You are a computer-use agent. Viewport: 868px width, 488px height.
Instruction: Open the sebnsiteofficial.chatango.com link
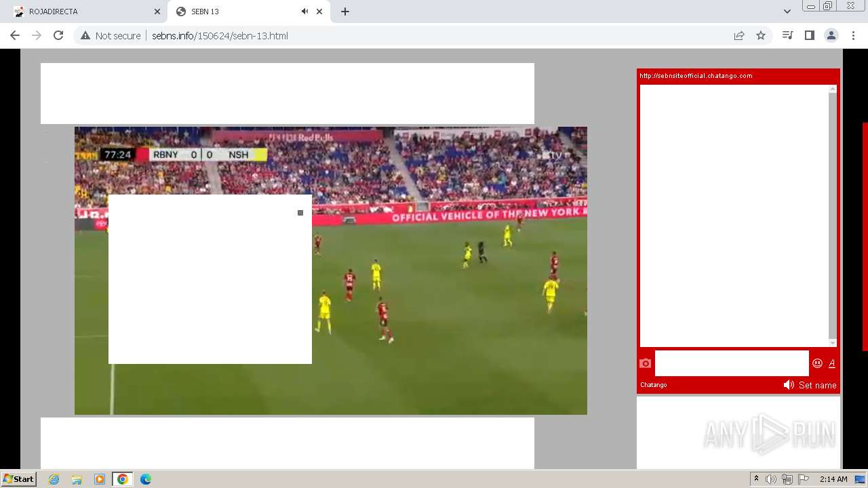(x=696, y=76)
